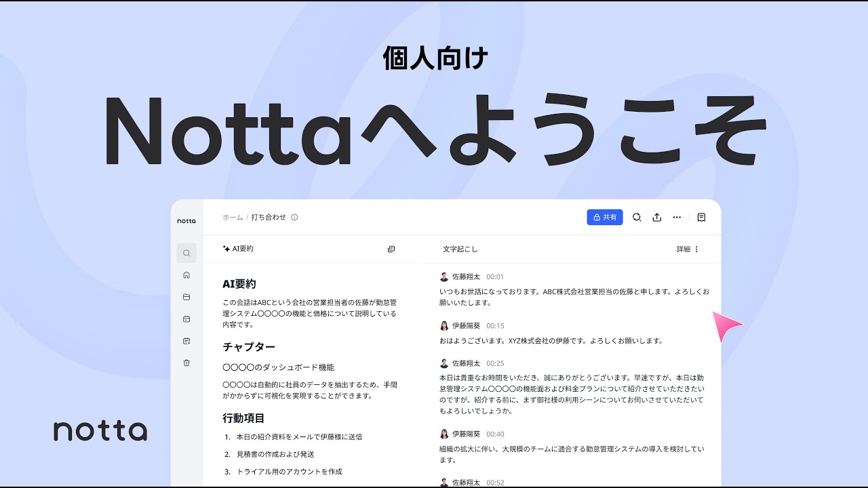Click 伊藤陽葵 avatar at 00:15

pos(444,325)
